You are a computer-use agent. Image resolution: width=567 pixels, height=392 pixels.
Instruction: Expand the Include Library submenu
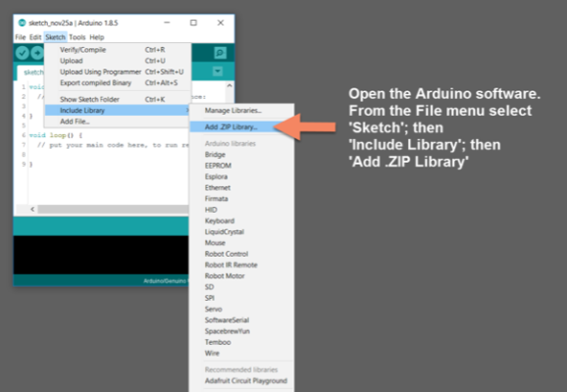[x=118, y=110]
